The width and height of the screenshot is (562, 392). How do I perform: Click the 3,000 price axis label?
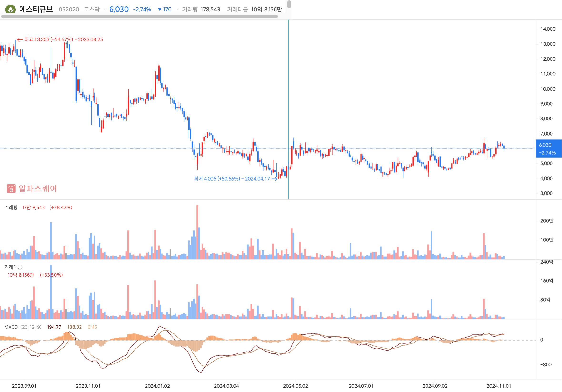click(546, 193)
